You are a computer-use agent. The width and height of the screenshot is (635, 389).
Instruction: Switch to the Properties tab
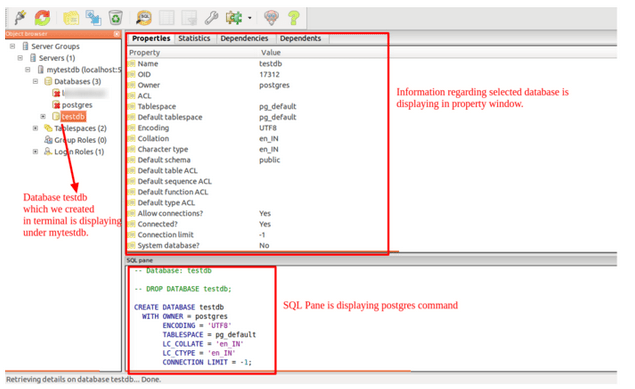pyautogui.click(x=151, y=38)
